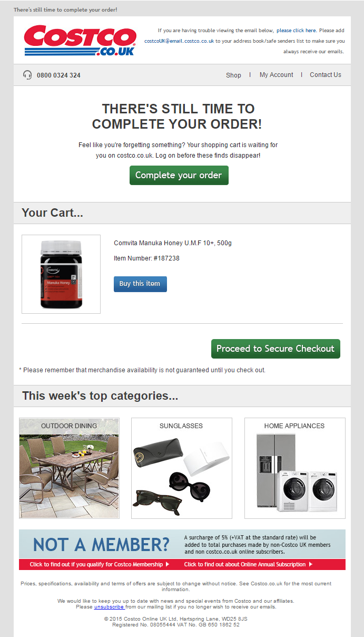Click the Buy this item button
This screenshot has width=364, height=637.
(140, 284)
